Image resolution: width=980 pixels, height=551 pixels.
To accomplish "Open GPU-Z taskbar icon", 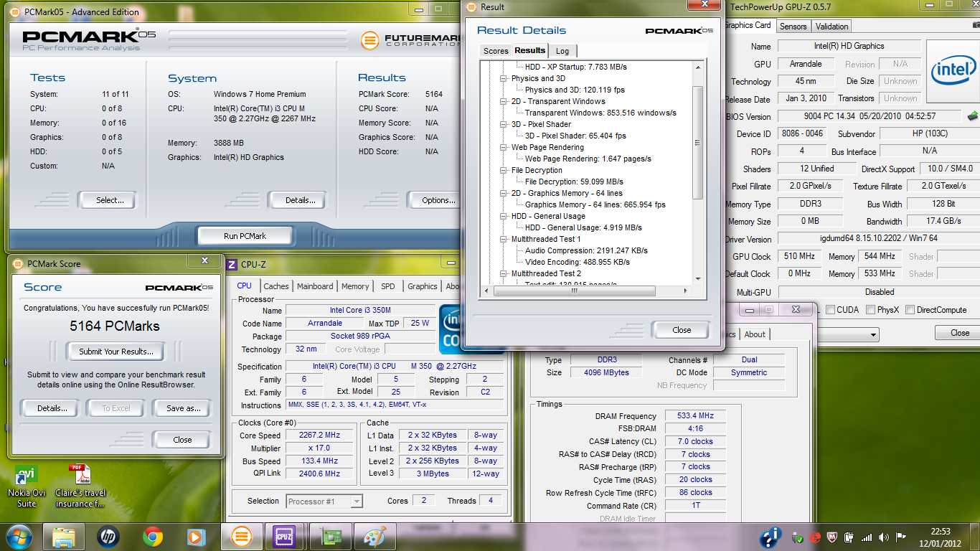I will (x=330, y=537).
